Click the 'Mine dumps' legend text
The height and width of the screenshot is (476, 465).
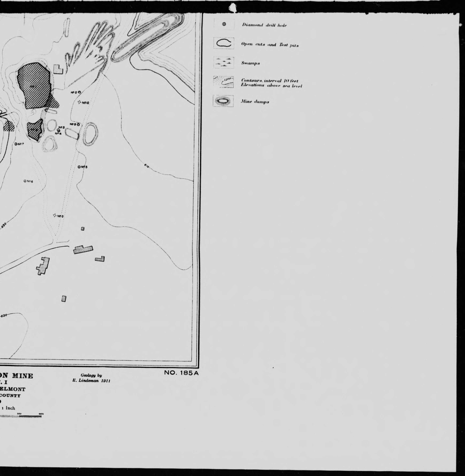(x=255, y=102)
